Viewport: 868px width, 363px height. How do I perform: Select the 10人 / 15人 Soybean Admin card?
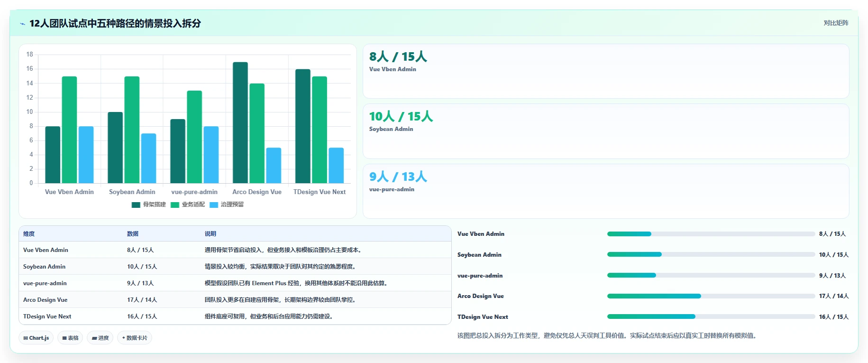tap(606, 131)
